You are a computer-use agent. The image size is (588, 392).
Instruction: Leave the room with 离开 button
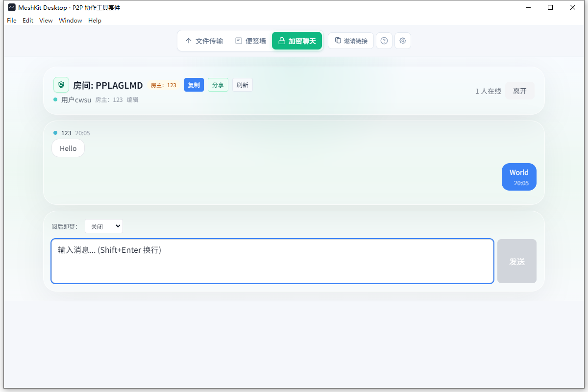[x=520, y=91]
